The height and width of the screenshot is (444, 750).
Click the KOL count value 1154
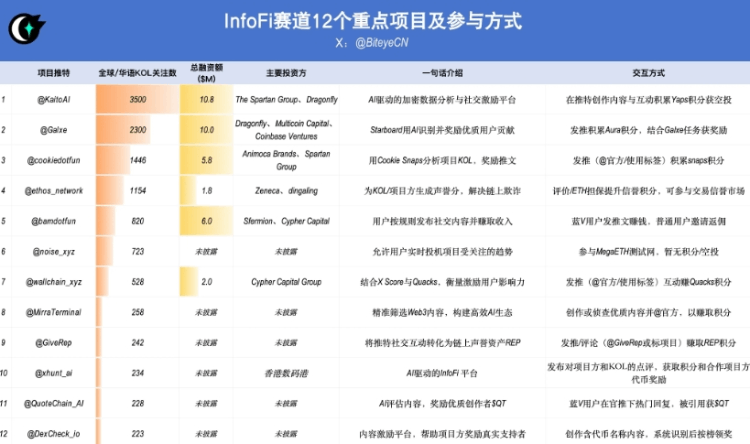pyautogui.click(x=138, y=190)
